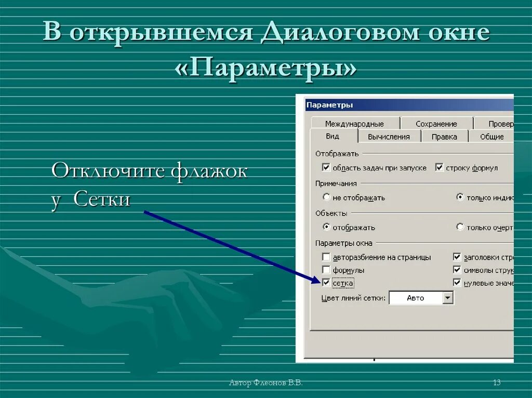Screen dimensions: 532x398
Task: Uncheck символы структуры checkbox
Action: (x=457, y=269)
